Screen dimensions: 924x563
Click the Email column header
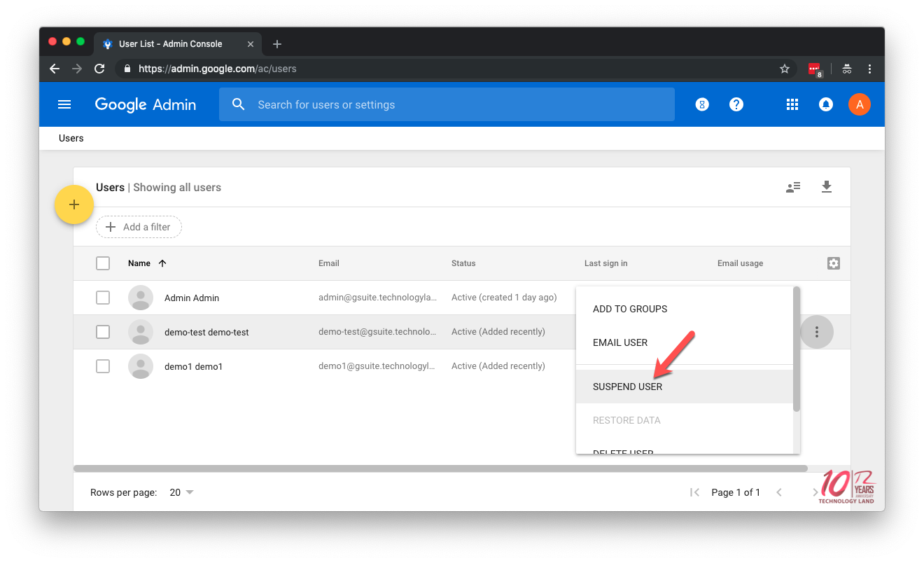pyautogui.click(x=329, y=263)
